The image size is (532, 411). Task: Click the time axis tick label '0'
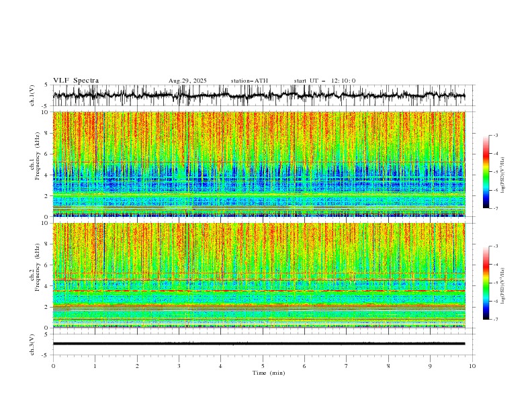coord(53,366)
